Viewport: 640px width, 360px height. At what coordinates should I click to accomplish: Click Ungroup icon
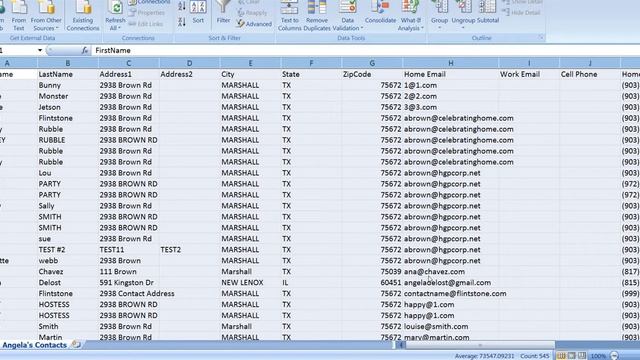[463, 7]
